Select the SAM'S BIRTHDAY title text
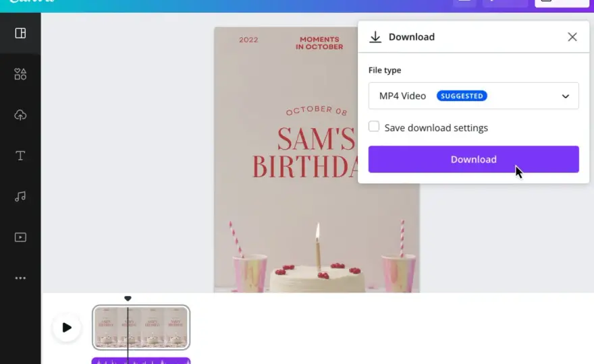 [305, 152]
